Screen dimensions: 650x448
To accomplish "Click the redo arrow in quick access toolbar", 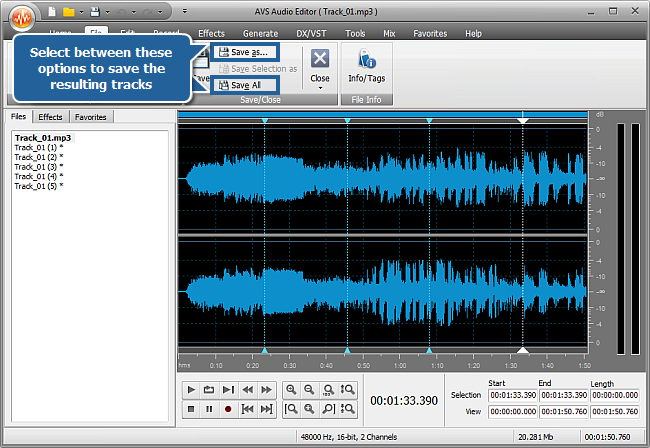I will 147,12.
